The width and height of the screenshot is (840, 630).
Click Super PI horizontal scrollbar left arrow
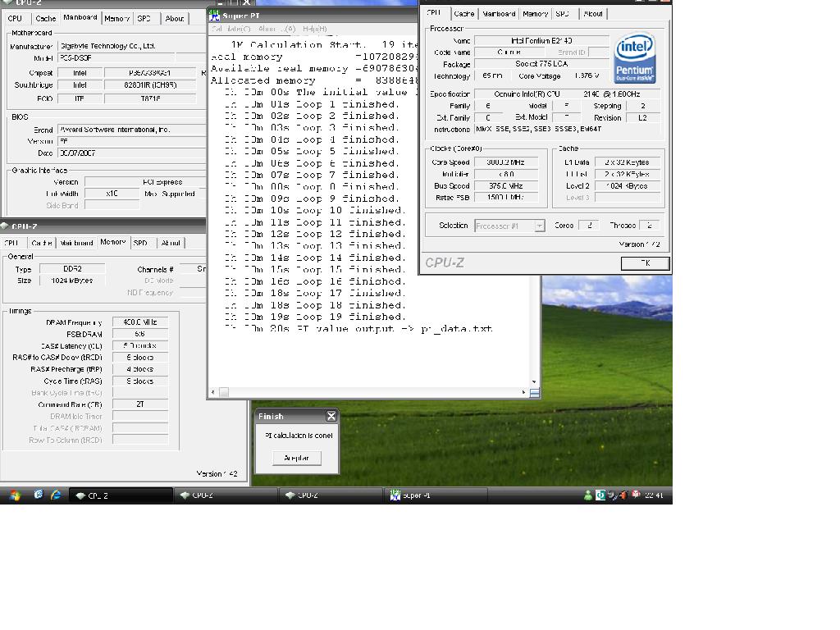coord(213,392)
